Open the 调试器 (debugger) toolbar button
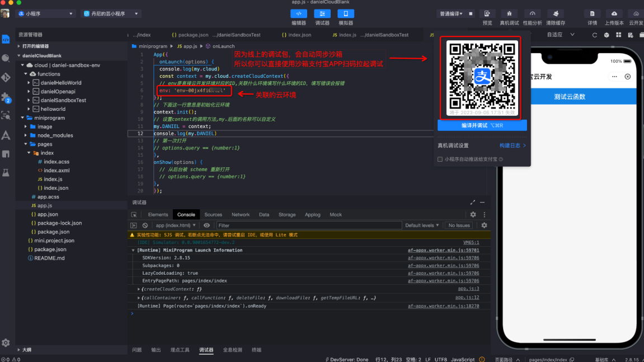The image size is (644, 362). [322, 13]
